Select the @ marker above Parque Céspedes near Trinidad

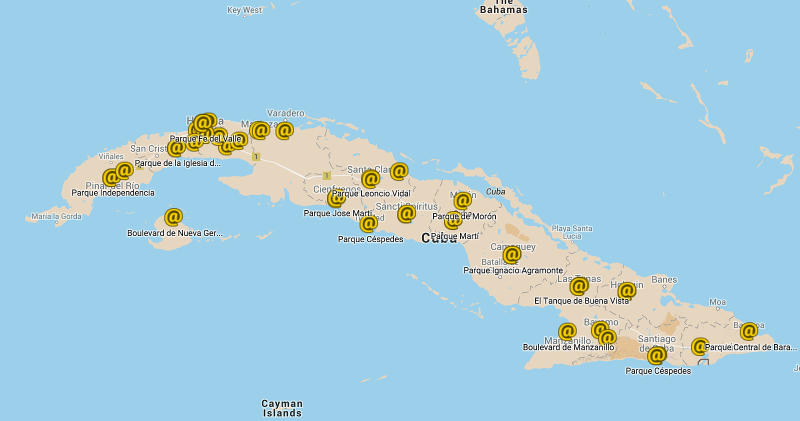point(368,224)
